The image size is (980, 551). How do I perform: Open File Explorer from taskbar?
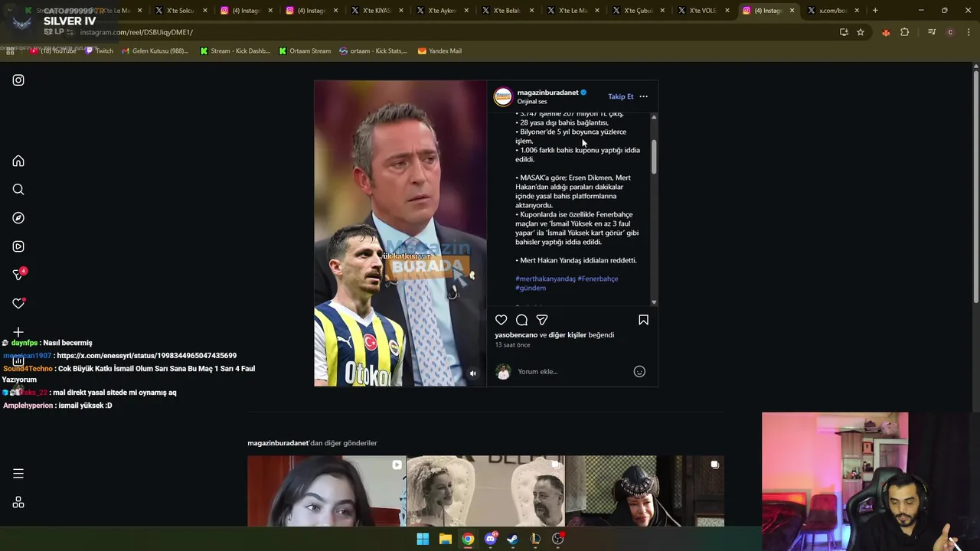445,539
